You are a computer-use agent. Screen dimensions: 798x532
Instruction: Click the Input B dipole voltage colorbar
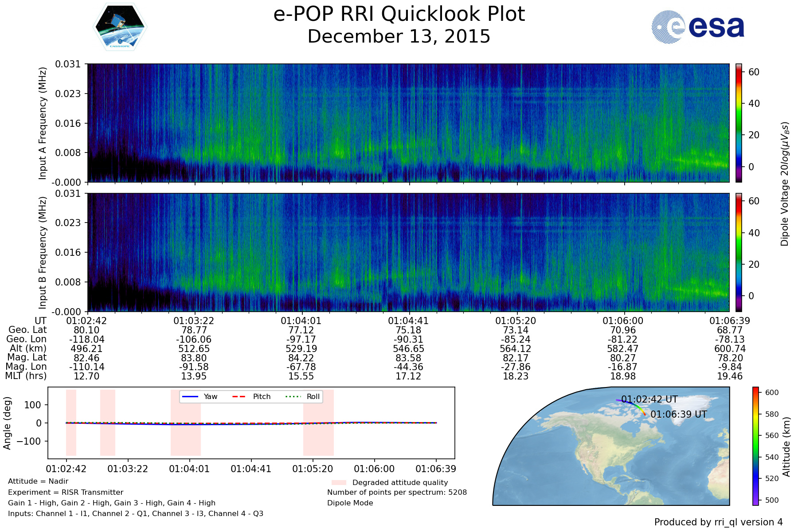[x=739, y=252]
